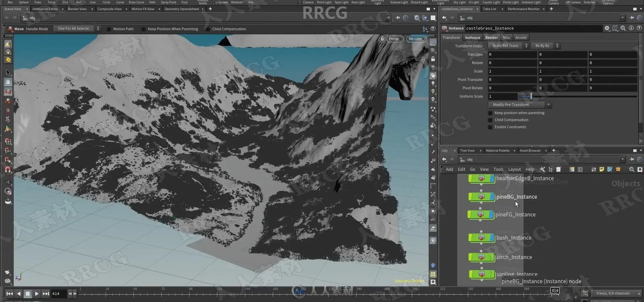Jump to first frame in playbar
Viewport: 644px width, 302px height.
tap(10, 294)
